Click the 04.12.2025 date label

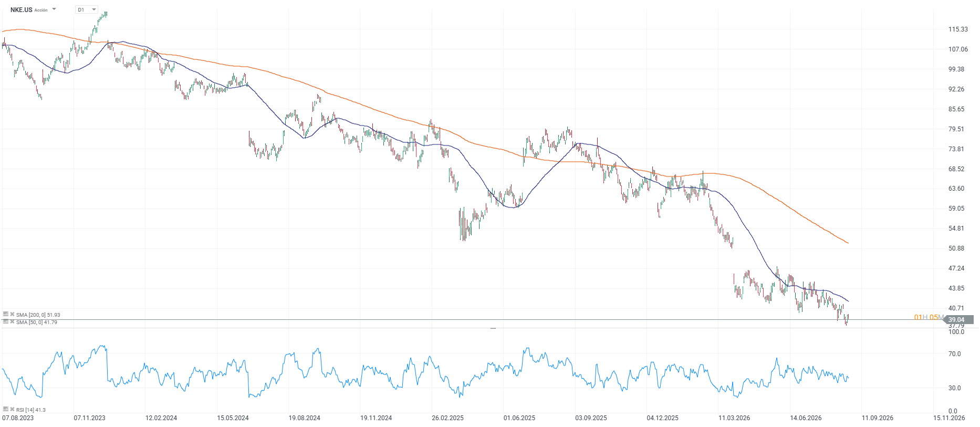[x=662, y=418]
